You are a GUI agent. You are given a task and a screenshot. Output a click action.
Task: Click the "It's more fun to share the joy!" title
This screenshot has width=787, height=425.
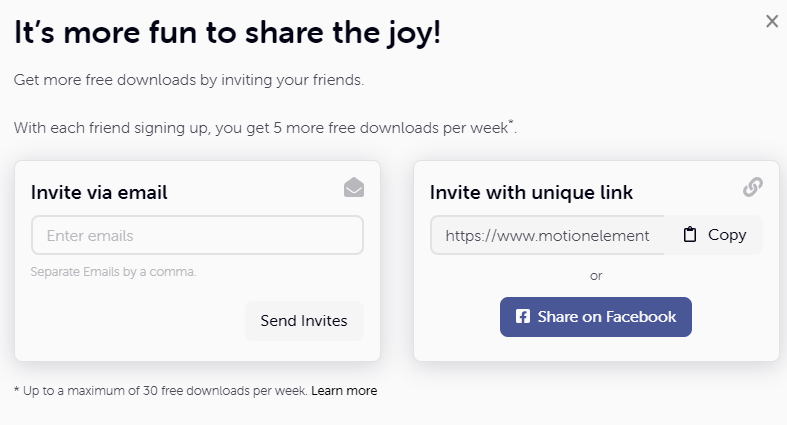[x=227, y=33]
